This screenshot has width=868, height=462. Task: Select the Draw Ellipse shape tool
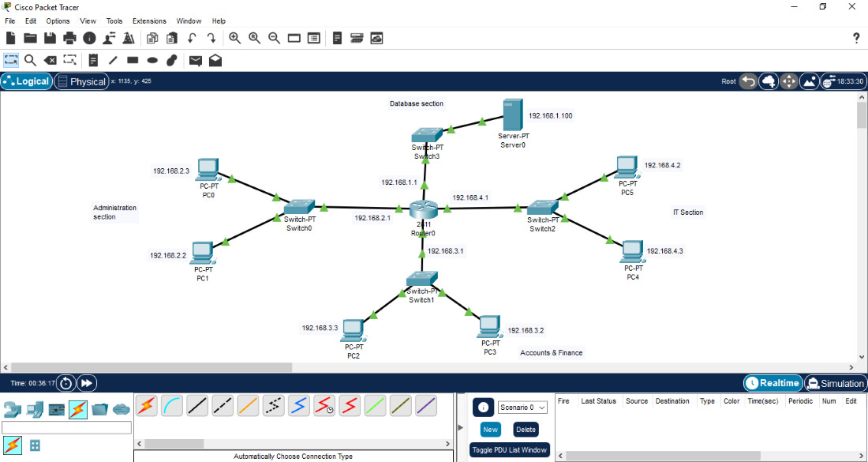click(x=152, y=60)
